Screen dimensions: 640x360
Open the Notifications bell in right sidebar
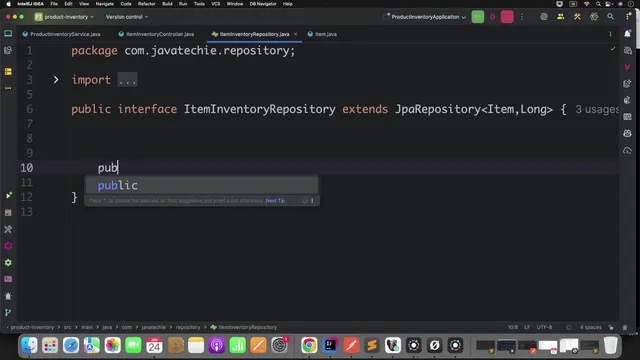[627, 33]
